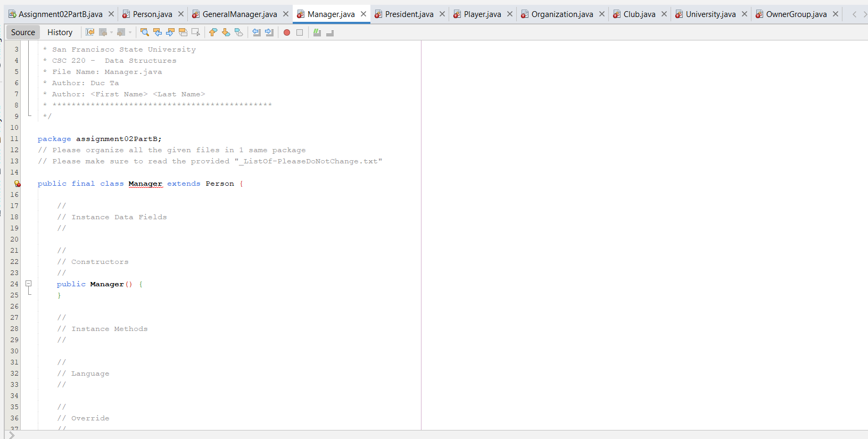Close the OwnerGroup.java tab
Screen dimensions: 868x439
click(836, 14)
